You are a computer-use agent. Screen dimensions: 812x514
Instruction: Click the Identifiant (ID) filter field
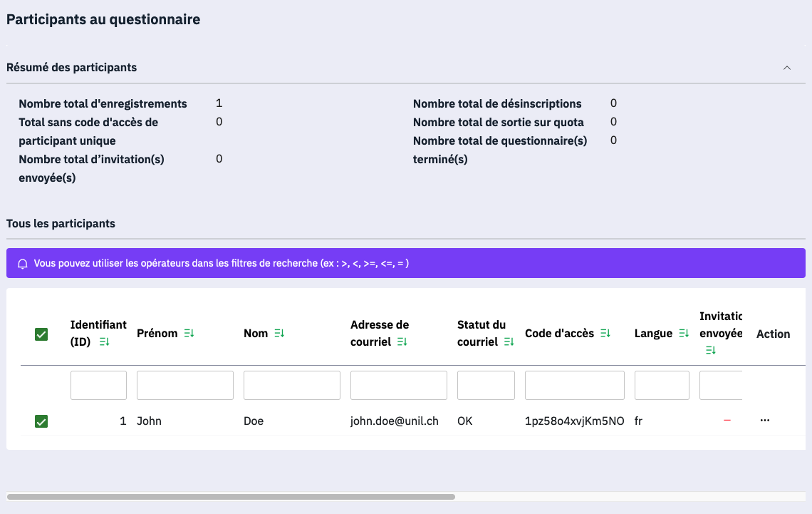click(98, 385)
